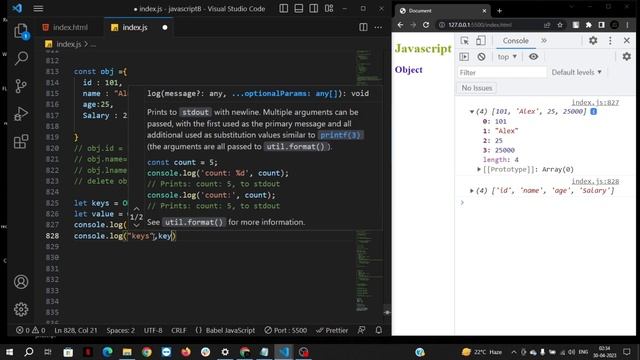Viewport: 640px width, 360px height.
Task: Open Default levels dropdown
Action: [576, 72]
